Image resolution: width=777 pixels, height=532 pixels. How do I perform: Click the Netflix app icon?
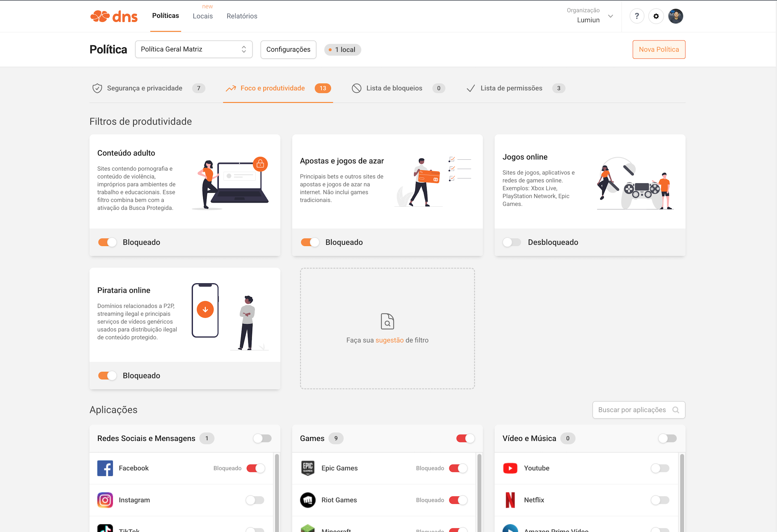click(x=510, y=499)
